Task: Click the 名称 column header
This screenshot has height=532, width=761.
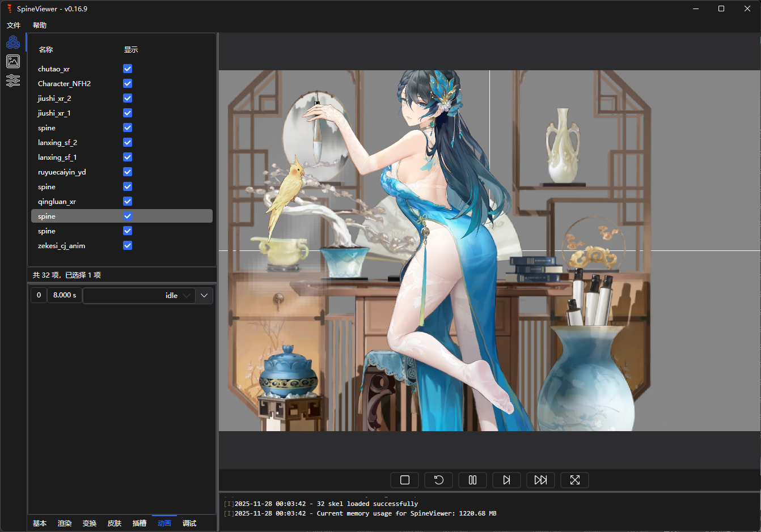Action: [46, 50]
